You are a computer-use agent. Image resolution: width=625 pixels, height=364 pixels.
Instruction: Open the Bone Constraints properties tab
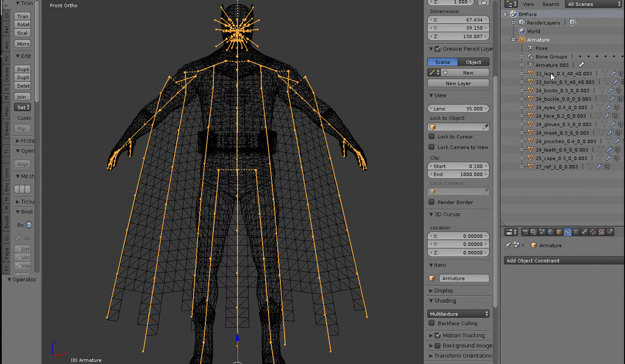tap(593, 232)
